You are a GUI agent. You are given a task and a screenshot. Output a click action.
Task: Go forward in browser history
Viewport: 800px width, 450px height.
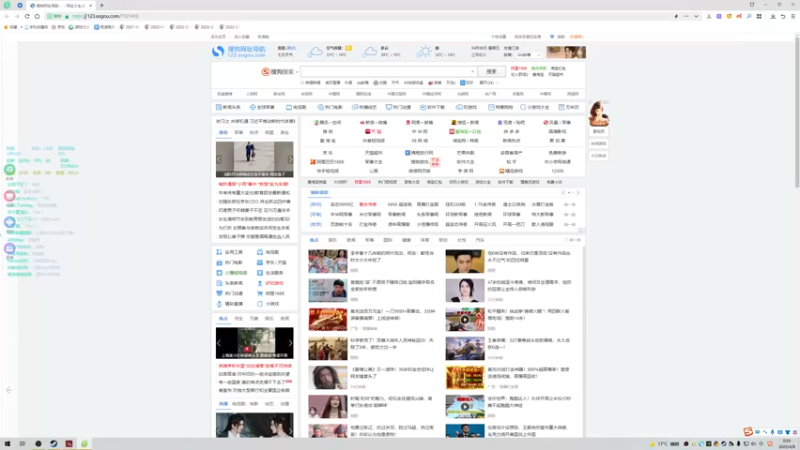coord(17,16)
